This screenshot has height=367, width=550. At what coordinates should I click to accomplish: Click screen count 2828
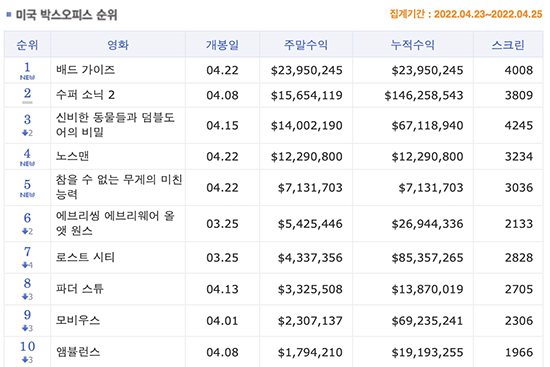pos(519,258)
